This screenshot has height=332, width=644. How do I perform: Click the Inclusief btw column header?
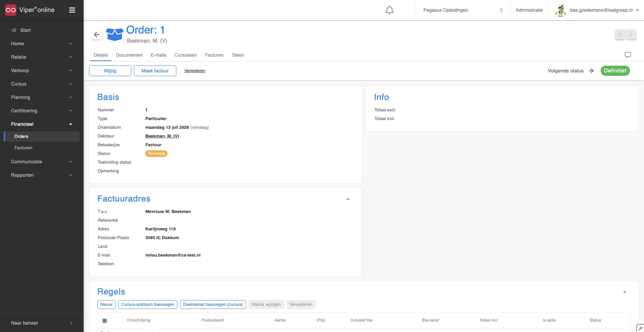tap(362, 320)
